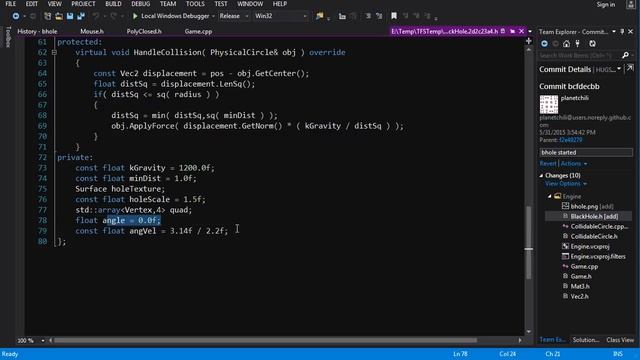The width and height of the screenshot is (640, 360).
Task: Click the parent commit hash link
Action: (x=571, y=140)
